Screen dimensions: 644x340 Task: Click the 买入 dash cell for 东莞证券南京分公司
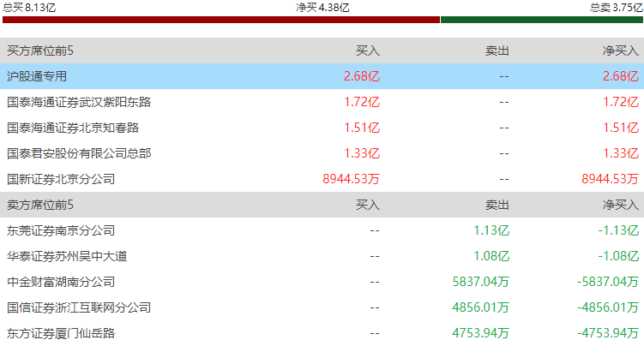pyautogui.click(x=375, y=231)
